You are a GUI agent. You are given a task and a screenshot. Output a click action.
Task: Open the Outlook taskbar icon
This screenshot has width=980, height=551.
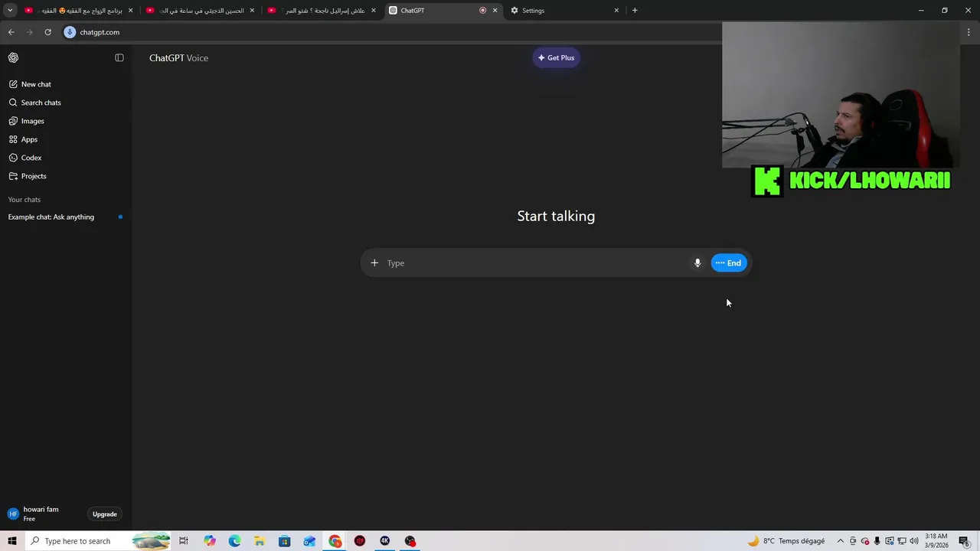coord(309,541)
